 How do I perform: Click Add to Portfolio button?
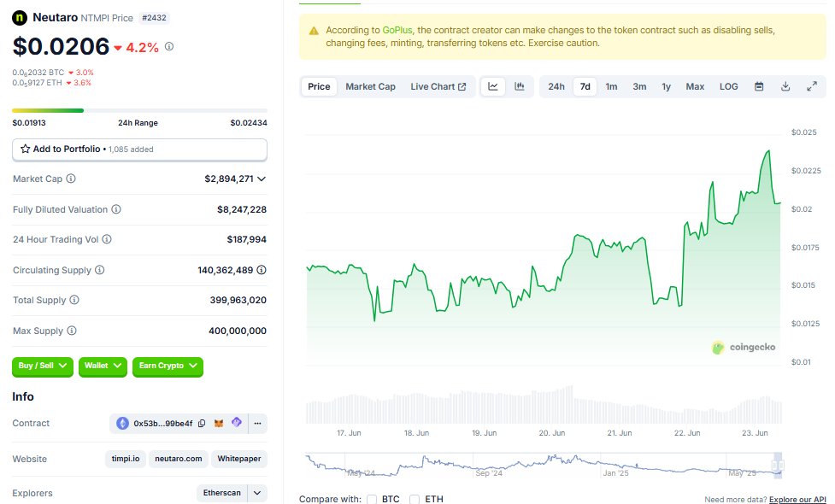139,149
